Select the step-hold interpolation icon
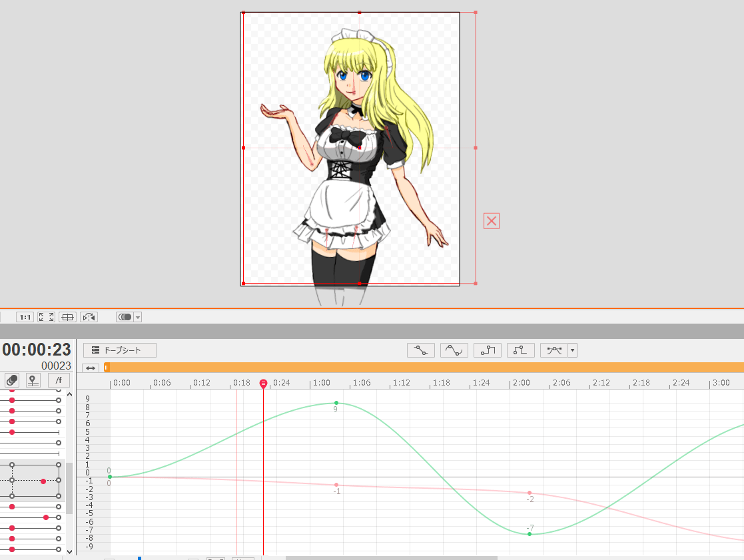 (x=487, y=350)
